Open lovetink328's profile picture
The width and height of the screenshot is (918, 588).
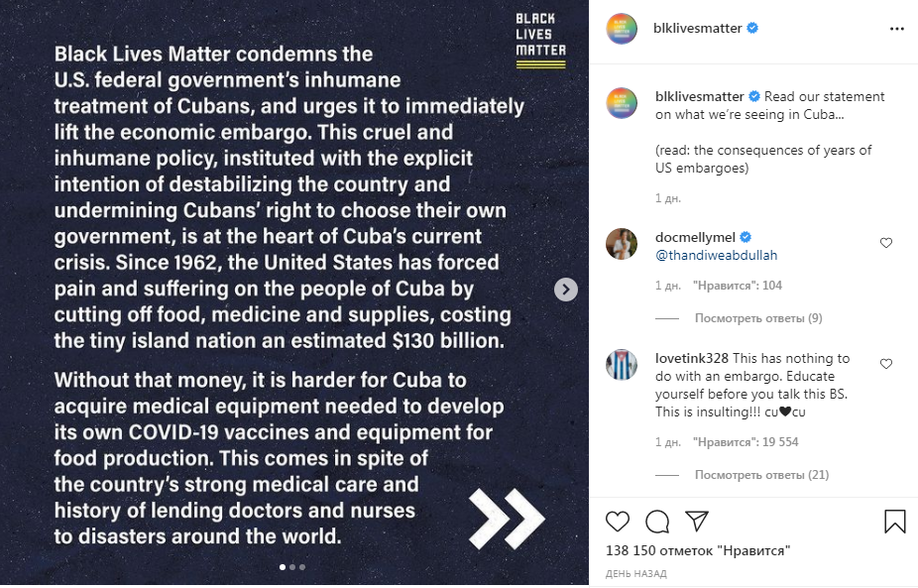click(622, 364)
